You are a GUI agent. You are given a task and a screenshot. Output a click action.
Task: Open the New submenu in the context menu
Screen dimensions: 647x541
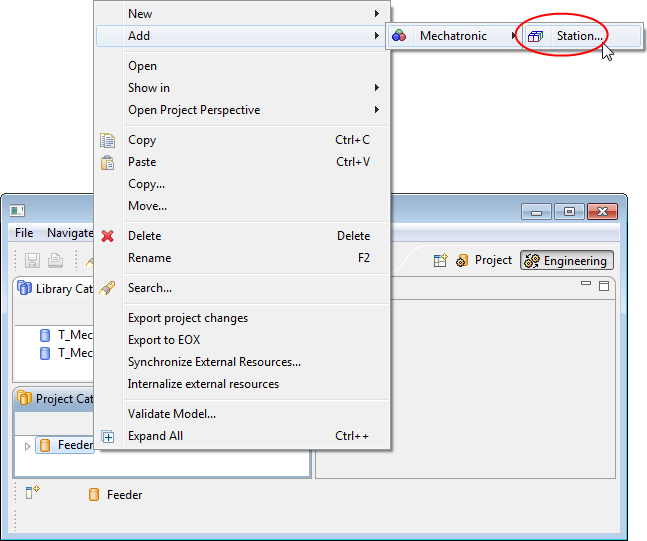(243, 14)
